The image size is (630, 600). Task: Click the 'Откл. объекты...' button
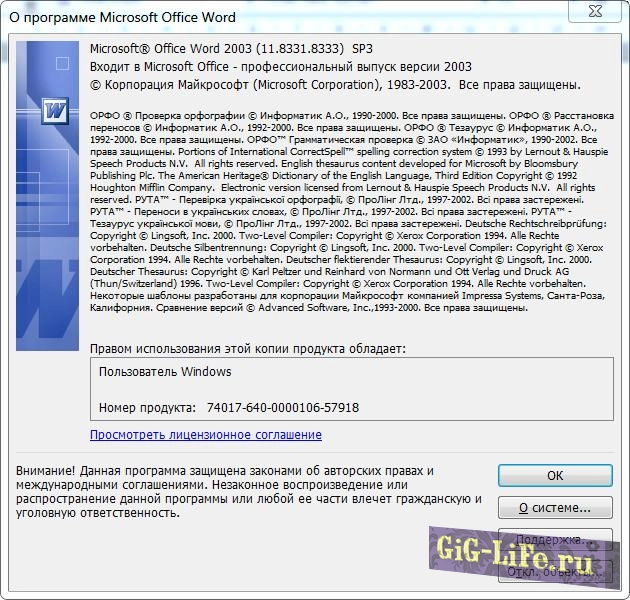555,571
